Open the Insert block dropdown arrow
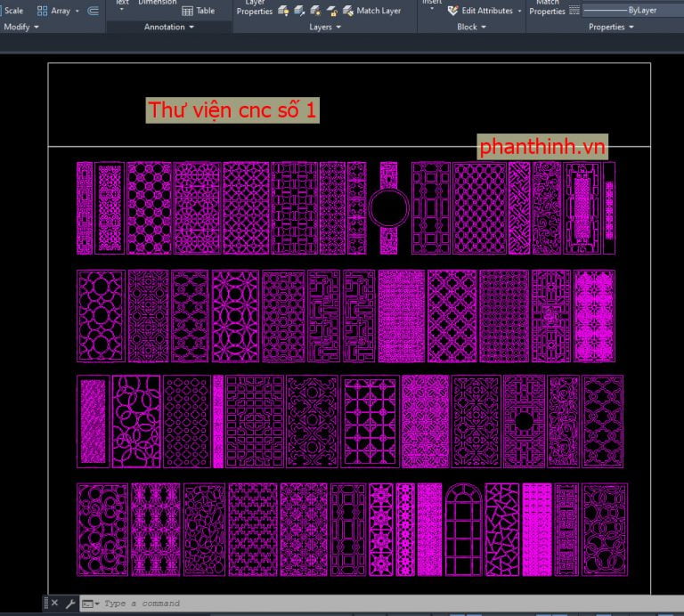 [x=432, y=9]
